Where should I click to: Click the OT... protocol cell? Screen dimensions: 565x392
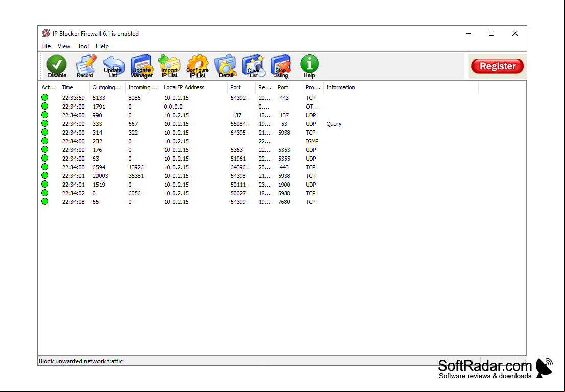[x=312, y=107]
